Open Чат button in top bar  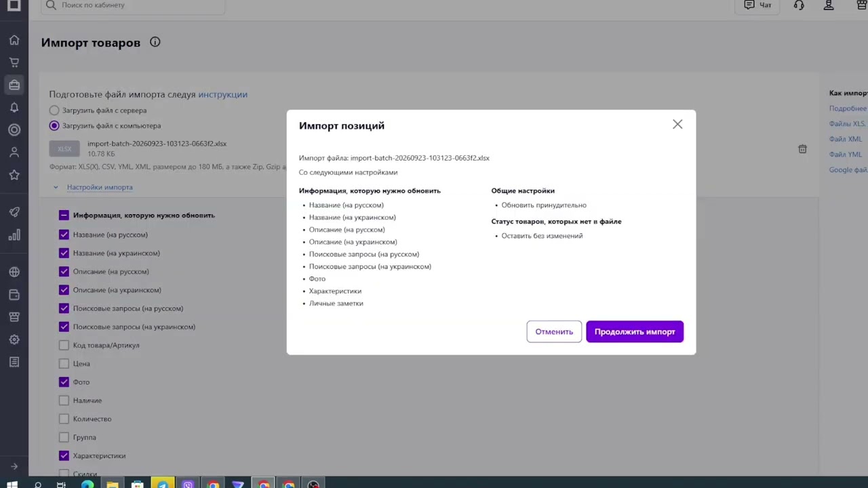click(758, 5)
